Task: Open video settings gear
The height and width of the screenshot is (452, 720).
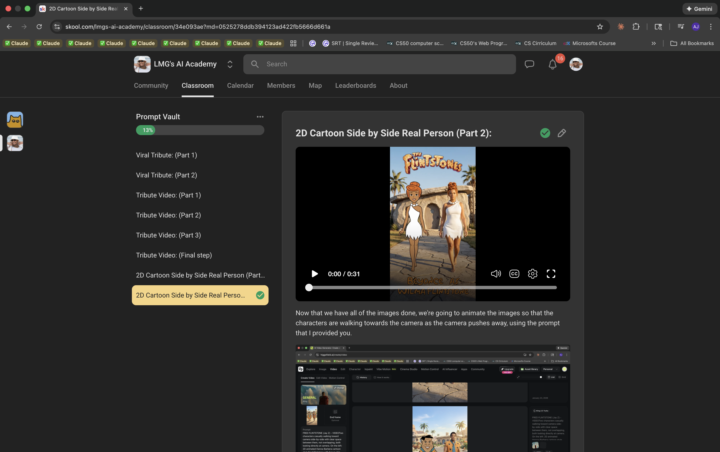Action: click(533, 273)
